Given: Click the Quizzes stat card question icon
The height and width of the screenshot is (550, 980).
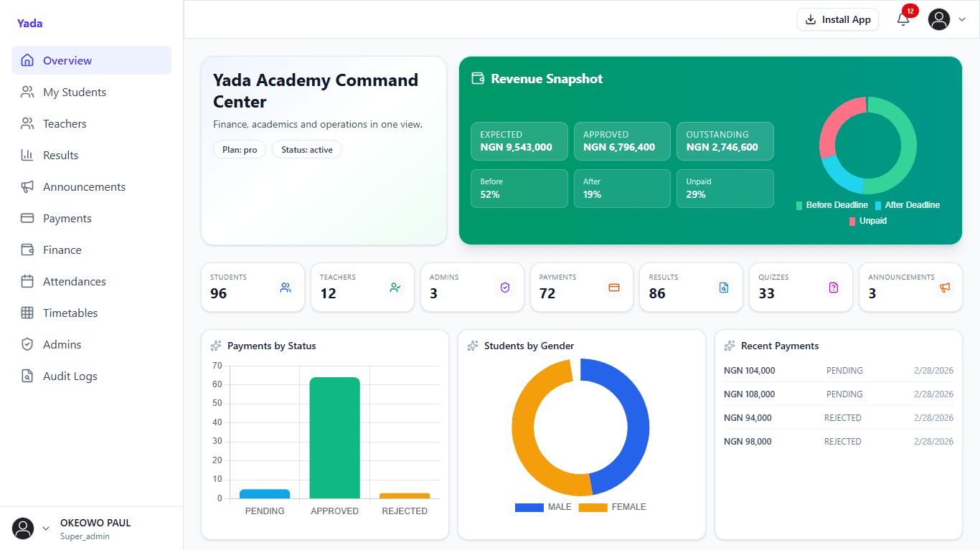Looking at the screenshot, I should [x=833, y=287].
